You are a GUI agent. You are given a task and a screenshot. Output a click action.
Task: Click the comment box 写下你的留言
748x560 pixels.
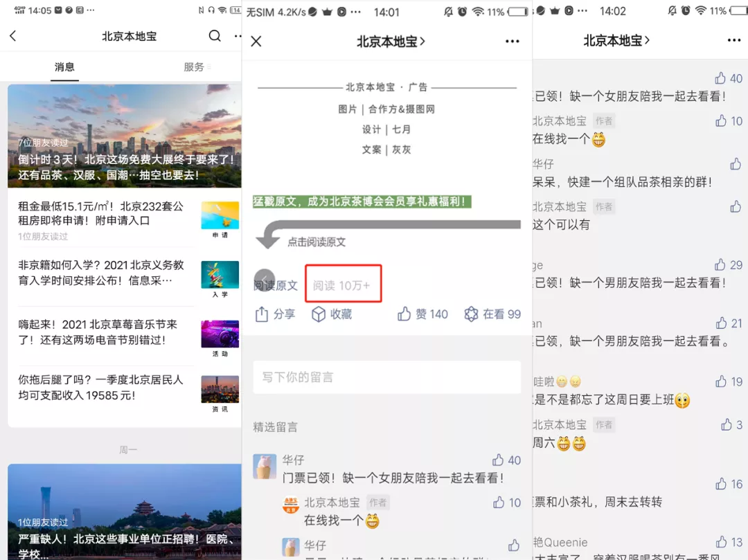[386, 377]
